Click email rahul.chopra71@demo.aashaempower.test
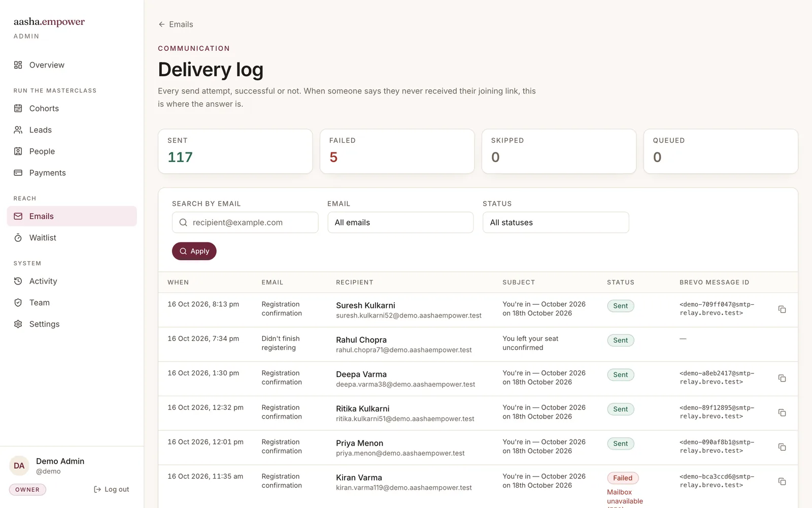Image resolution: width=812 pixels, height=508 pixels. (x=403, y=350)
